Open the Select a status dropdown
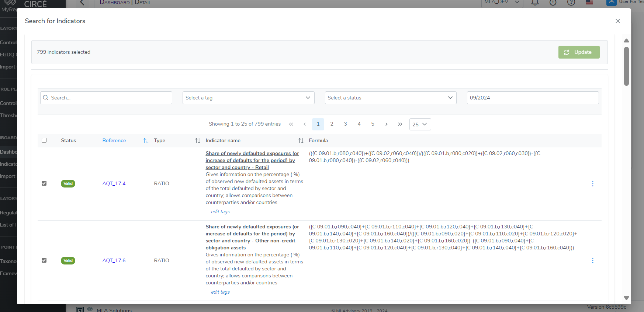Image resolution: width=644 pixels, height=312 pixels. click(390, 98)
